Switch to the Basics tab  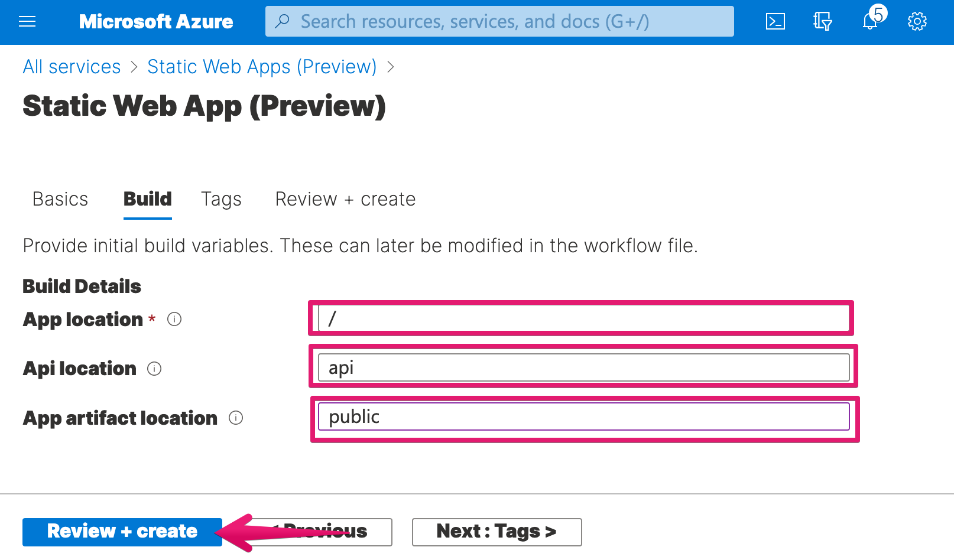click(60, 200)
